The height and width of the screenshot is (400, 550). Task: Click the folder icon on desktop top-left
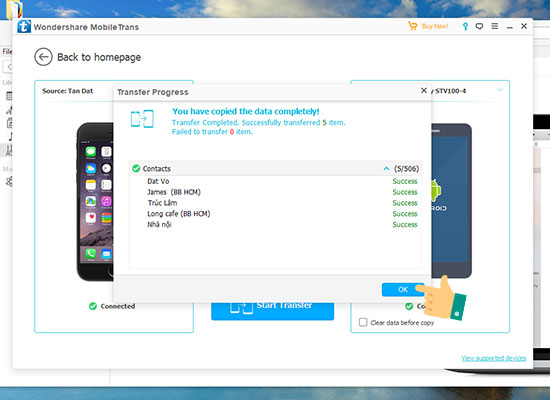coord(15,10)
